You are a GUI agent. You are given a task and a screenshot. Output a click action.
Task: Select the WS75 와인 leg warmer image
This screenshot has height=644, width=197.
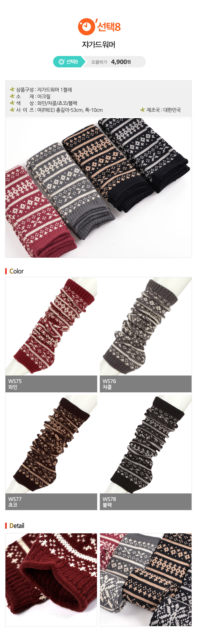point(51,326)
